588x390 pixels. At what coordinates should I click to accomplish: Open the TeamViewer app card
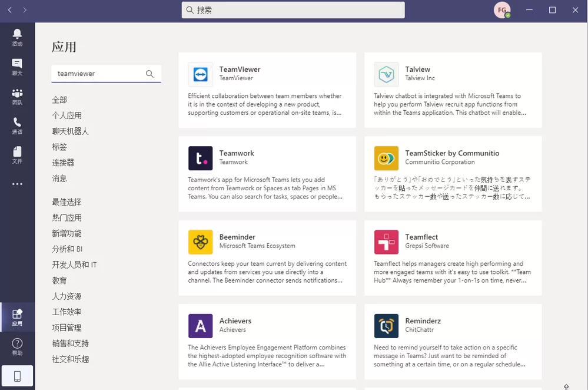pos(267,90)
